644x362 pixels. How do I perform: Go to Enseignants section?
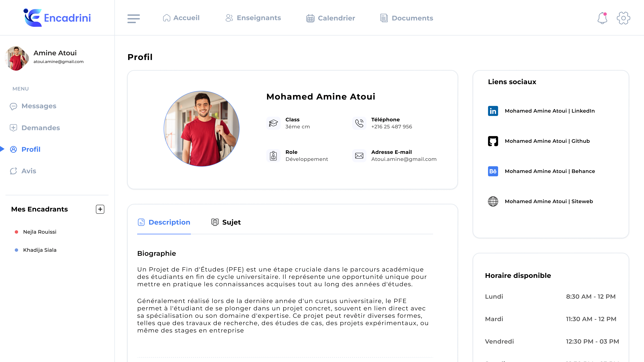pyautogui.click(x=253, y=18)
